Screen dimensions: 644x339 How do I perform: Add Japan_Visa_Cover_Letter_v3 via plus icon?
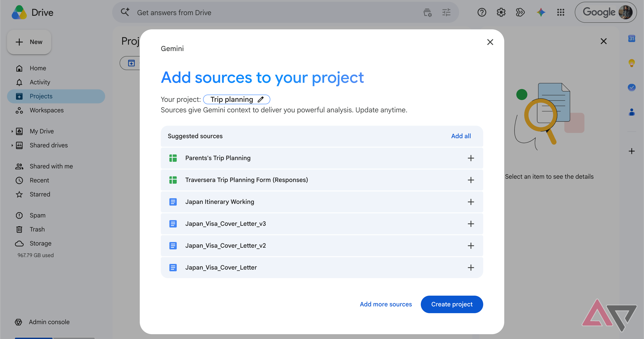tap(471, 224)
